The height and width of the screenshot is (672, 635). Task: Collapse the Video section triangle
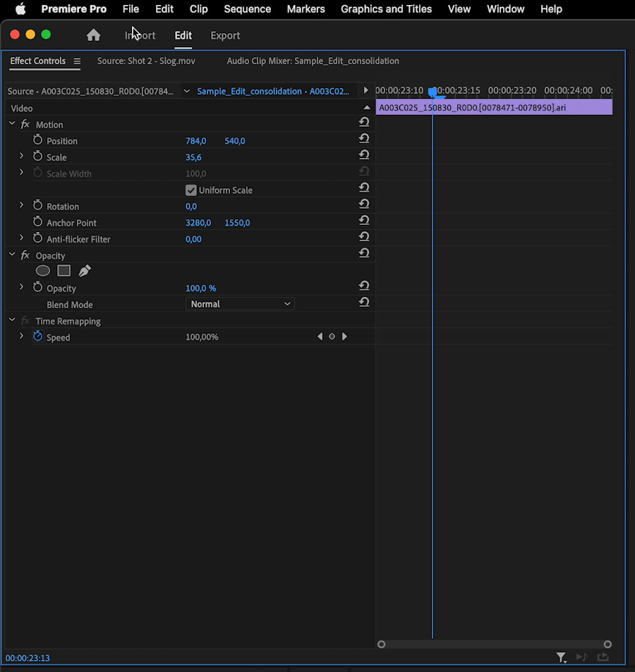tap(367, 108)
